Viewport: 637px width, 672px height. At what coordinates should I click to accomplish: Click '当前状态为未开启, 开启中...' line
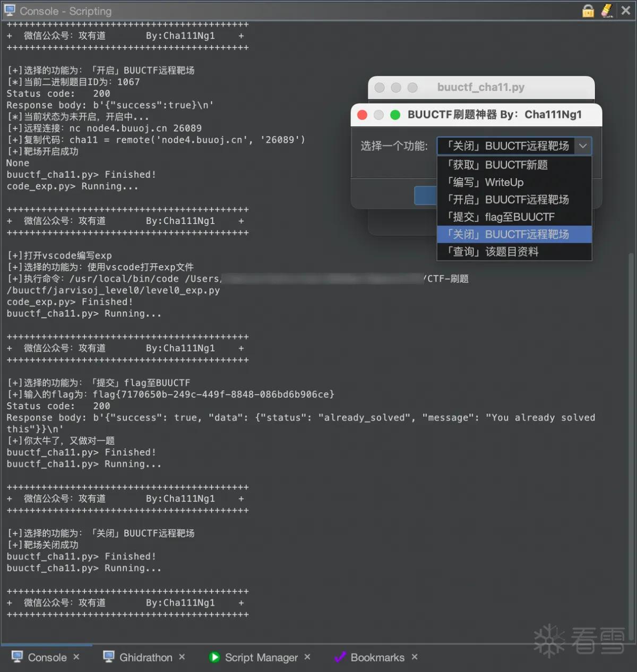pos(78,116)
